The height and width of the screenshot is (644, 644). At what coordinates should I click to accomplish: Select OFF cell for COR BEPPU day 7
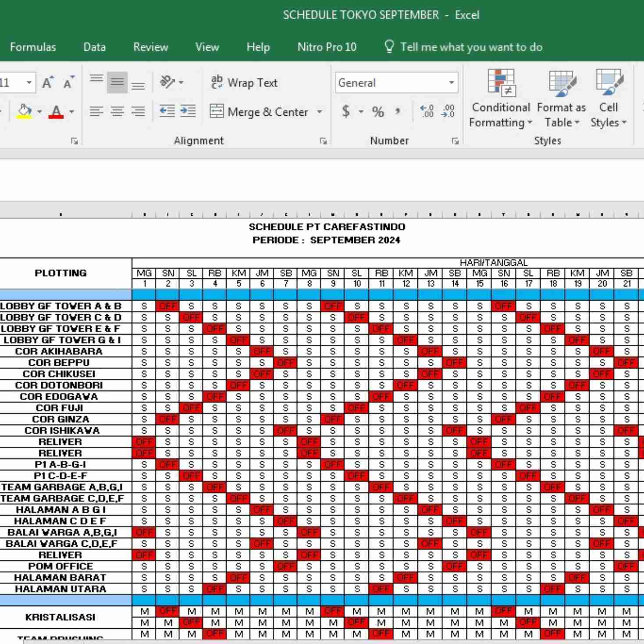286,363
